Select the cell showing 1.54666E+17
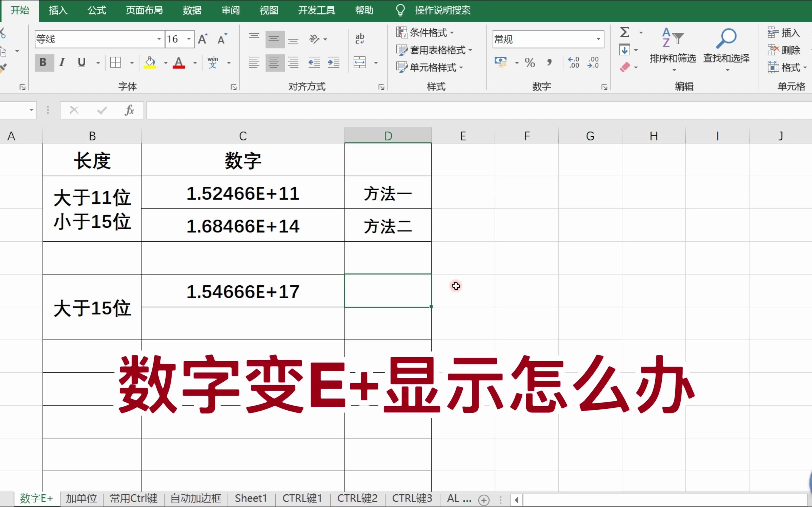Viewport: 812px width, 507px height. tap(243, 291)
